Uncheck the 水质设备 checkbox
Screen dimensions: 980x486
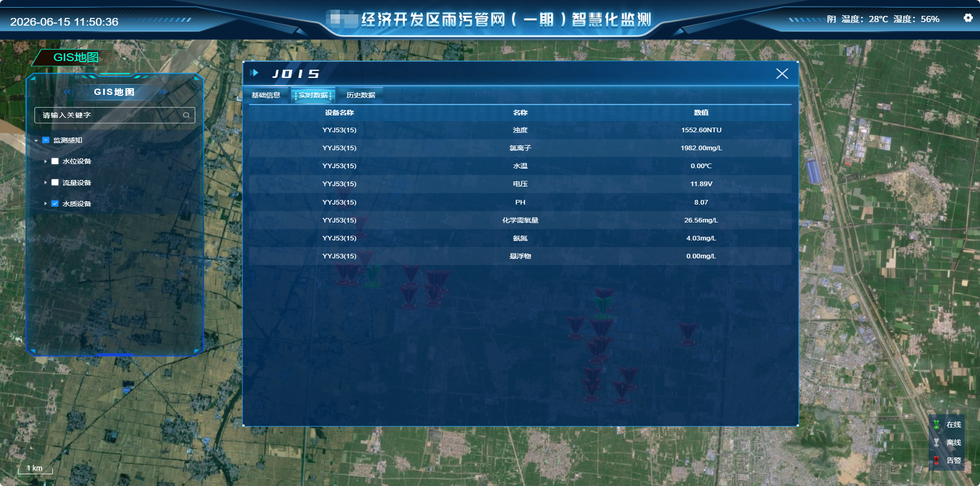55,204
